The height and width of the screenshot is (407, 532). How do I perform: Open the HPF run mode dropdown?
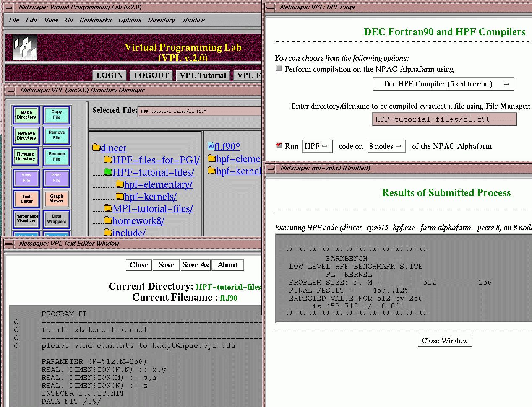[317, 146]
